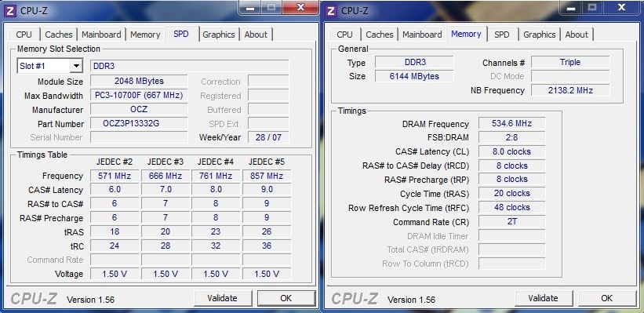Image resolution: width=644 pixels, height=313 pixels.
Task: Minimize the left CPU-Z window
Action: point(250,7)
